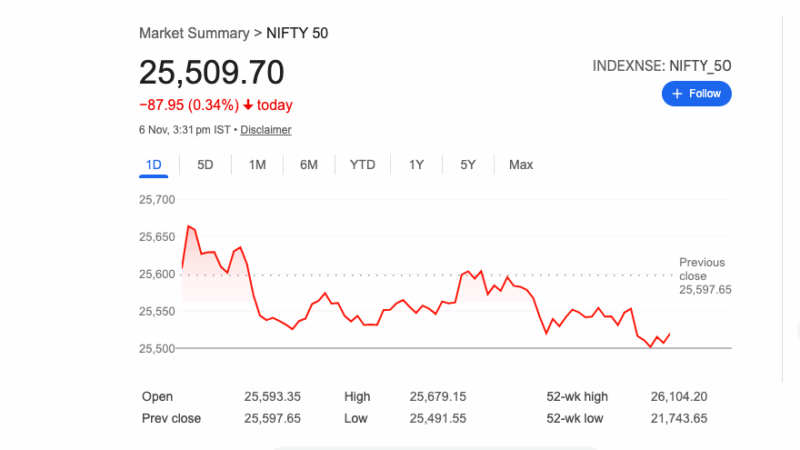800x450 pixels.
Task: Show the 1M chart range
Action: [x=257, y=165]
